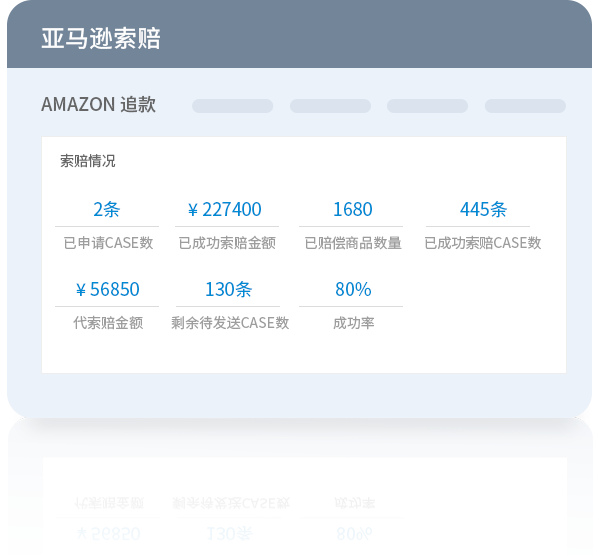Open the 2条 applied CASE count
Image resolution: width=600 pixels, height=555 pixels.
(106, 210)
